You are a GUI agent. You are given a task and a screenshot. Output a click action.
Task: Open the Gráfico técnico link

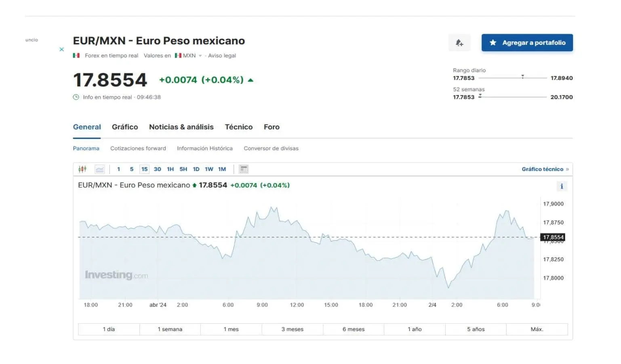pyautogui.click(x=545, y=169)
